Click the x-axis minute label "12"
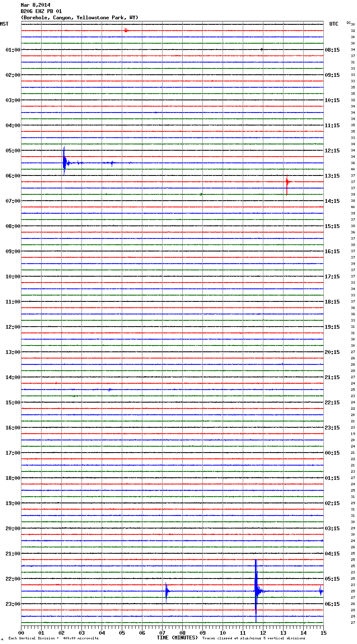 tap(263, 633)
